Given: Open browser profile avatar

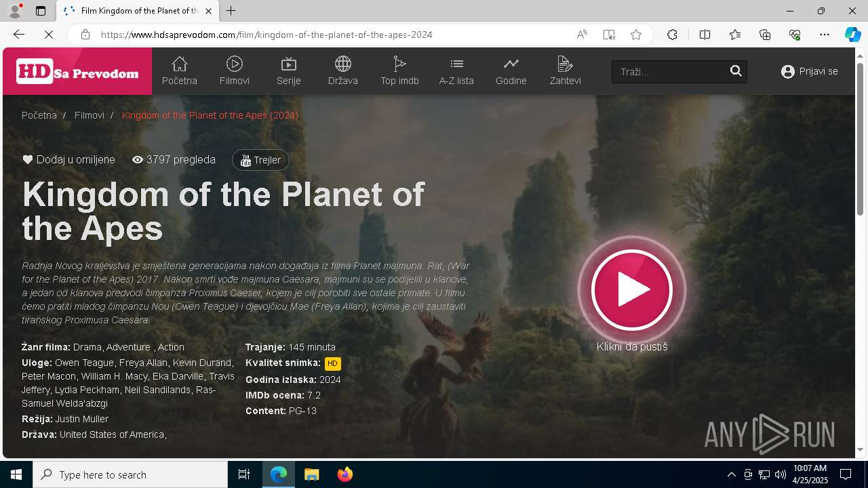Looking at the screenshot, I should 14,11.
